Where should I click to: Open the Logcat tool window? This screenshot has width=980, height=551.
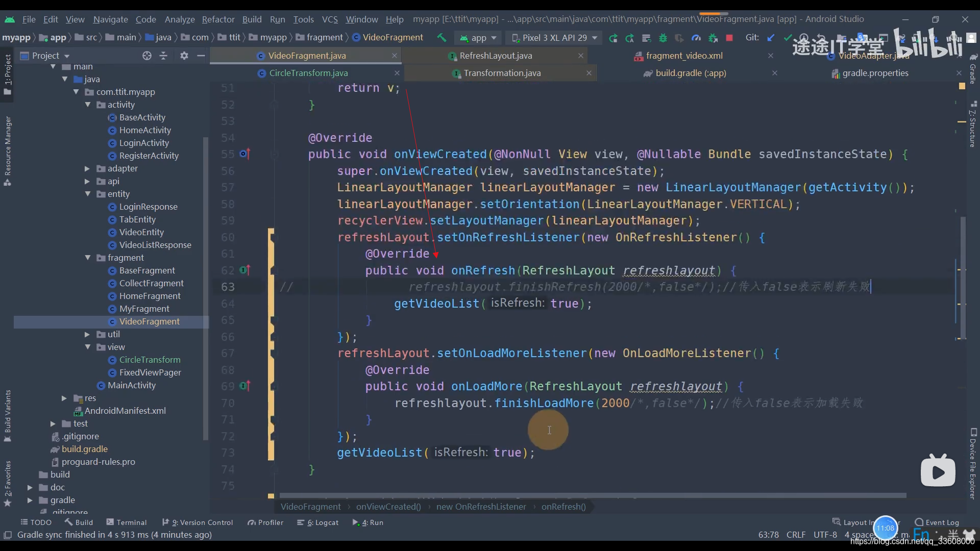318,522
